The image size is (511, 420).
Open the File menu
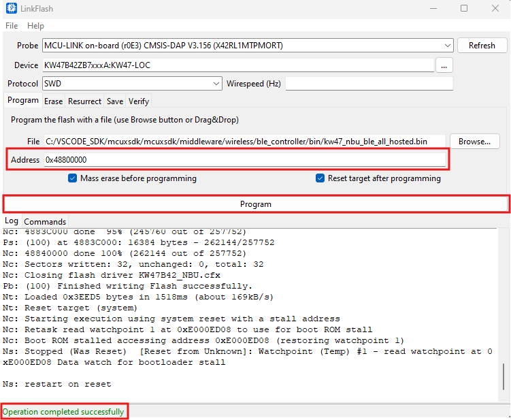pyautogui.click(x=12, y=26)
